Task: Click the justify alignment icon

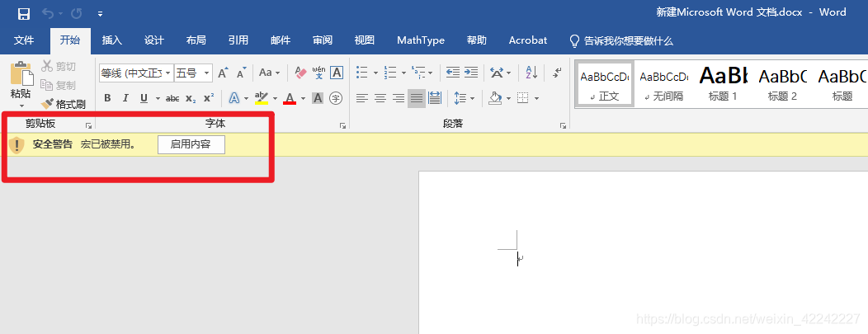Action: 417,98
